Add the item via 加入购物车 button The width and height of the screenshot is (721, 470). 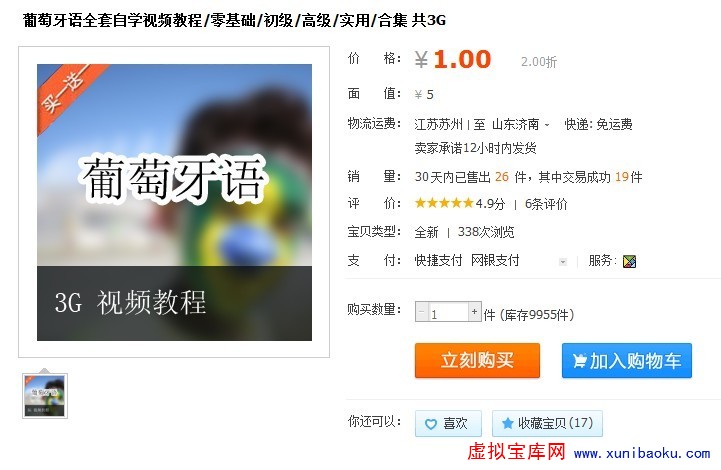[x=627, y=361]
